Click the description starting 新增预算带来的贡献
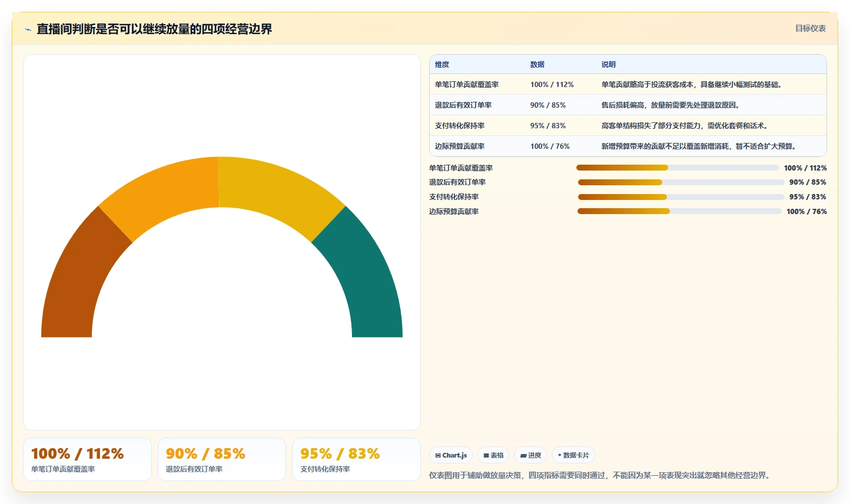 click(x=699, y=146)
